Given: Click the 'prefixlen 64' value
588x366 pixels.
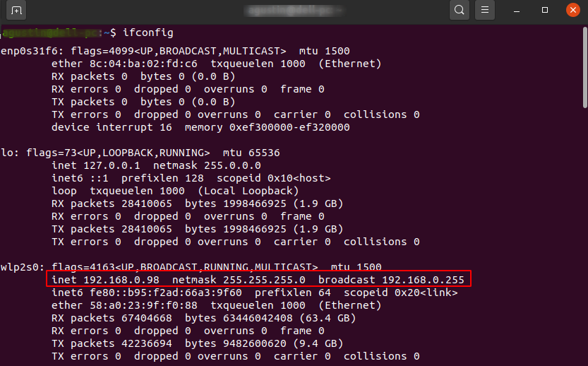Looking at the screenshot, I should pyautogui.click(x=293, y=293).
